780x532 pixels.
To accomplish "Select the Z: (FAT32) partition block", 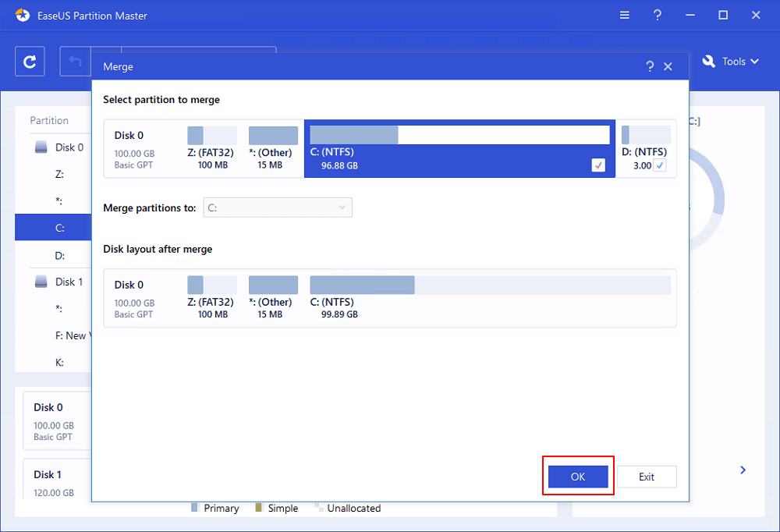I will coord(212,148).
